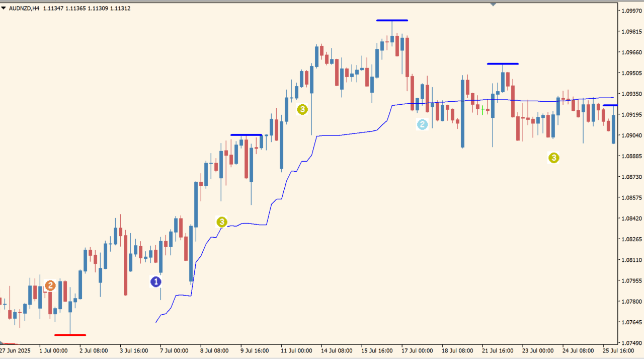Viewport: 644px width, 359px height.
Task: Click the small green cross marker
Action: tap(482, 109)
